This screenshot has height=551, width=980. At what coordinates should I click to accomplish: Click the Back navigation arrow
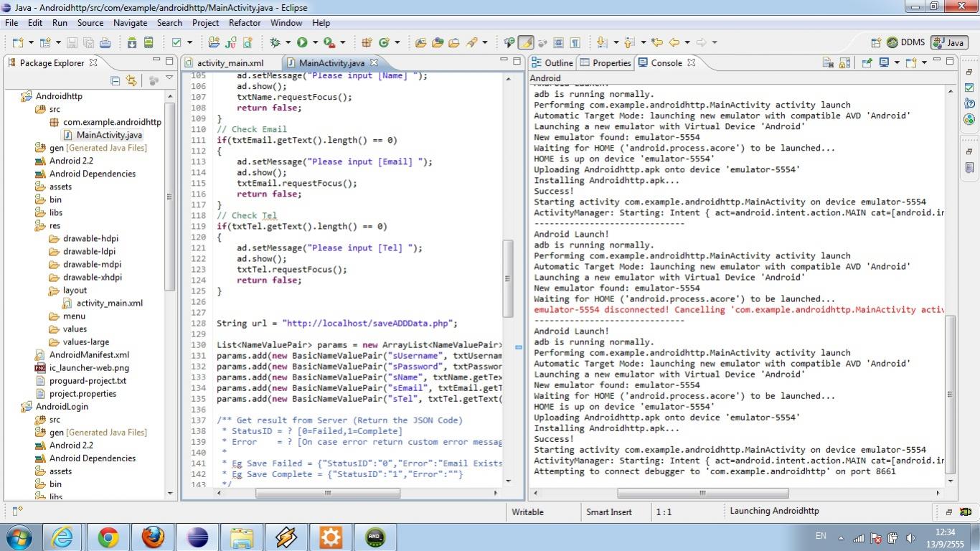point(674,42)
